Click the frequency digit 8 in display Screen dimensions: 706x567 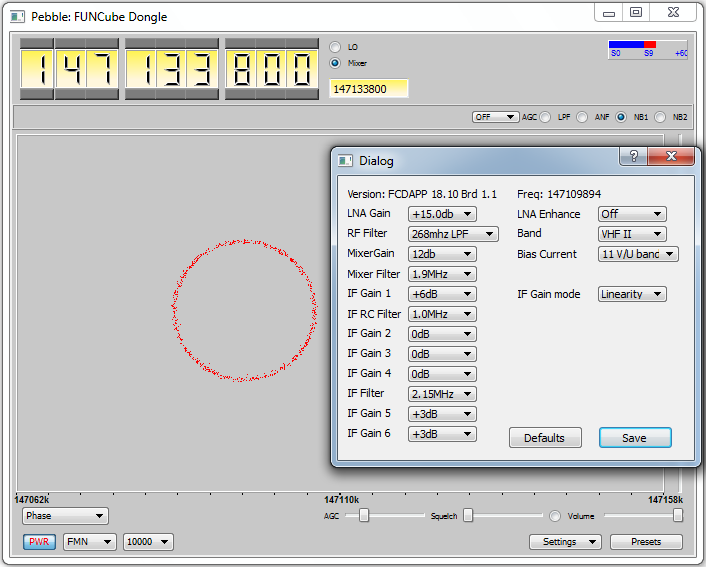(x=241, y=68)
